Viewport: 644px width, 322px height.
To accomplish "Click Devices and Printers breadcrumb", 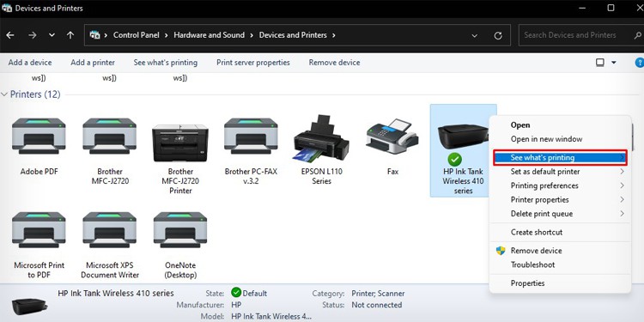I will click(x=293, y=35).
